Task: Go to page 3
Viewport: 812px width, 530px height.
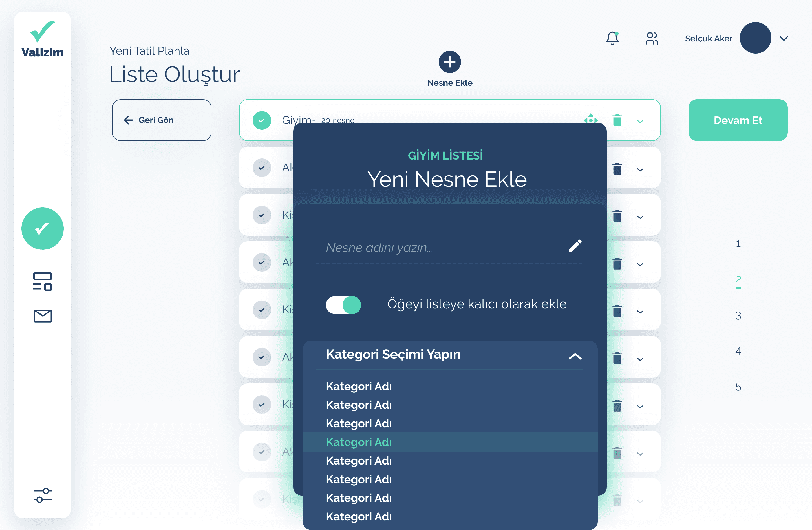Action: (x=738, y=315)
